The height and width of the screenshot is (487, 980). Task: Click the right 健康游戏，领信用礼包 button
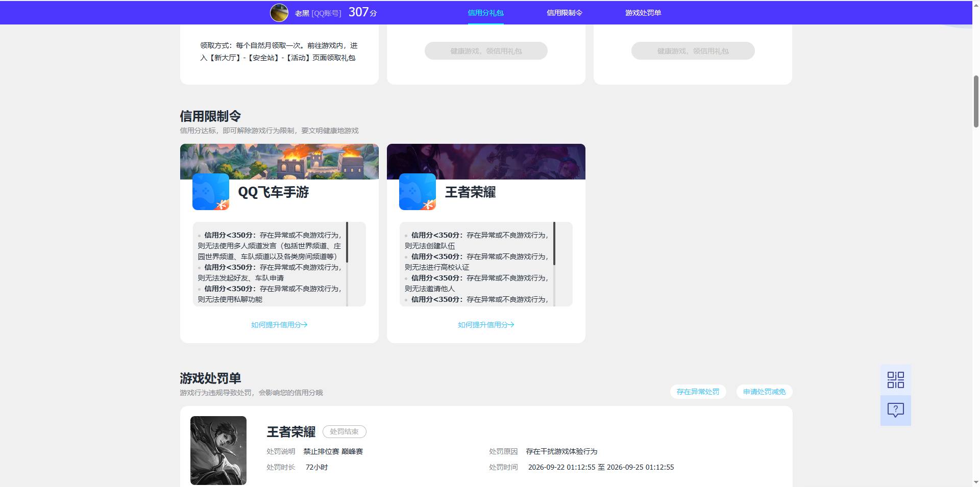coord(693,51)
